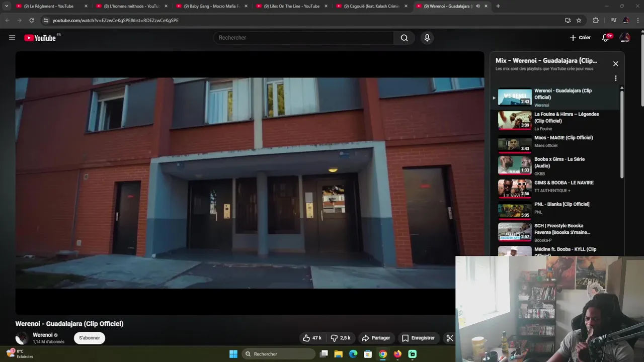Bookmark this page with star icon
This screenshot has height=362, width=644.
[x=579, y=20]
